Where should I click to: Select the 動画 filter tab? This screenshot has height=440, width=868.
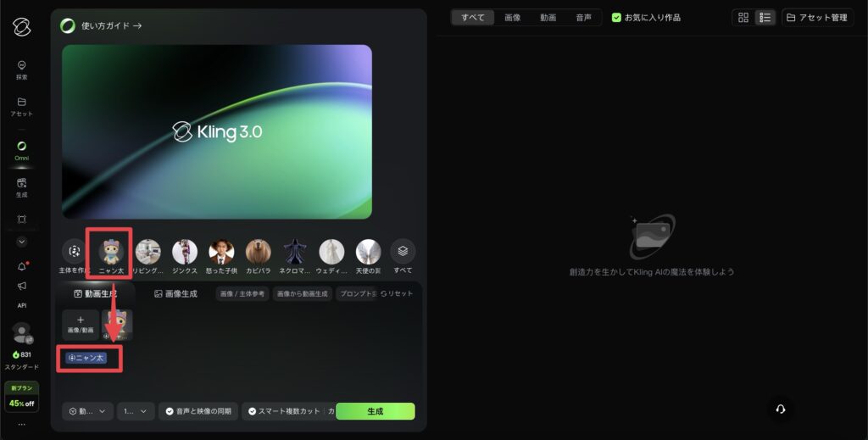[548, 18]
